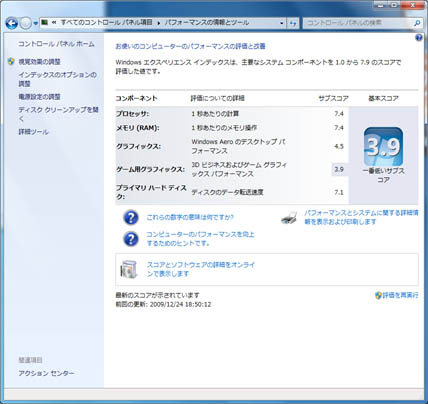Screen dimensions: 428x404
Task: Open 視覚効果の調整 link
Action: pos(39,62)
